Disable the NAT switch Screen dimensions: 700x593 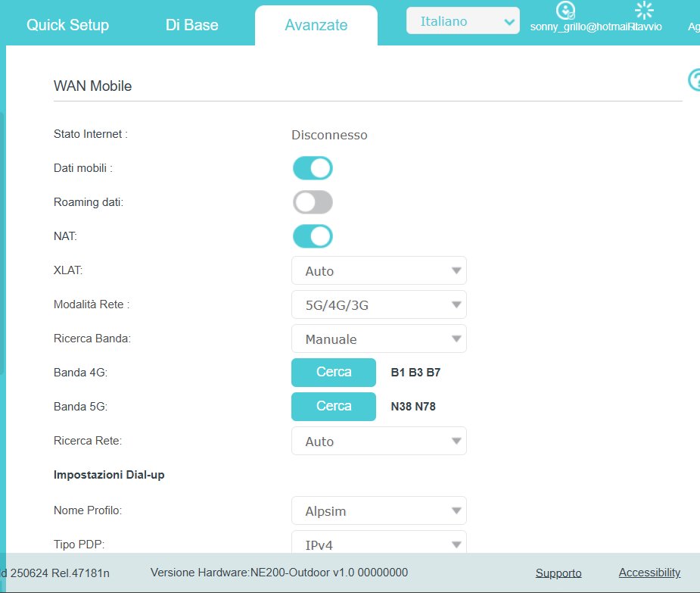coord(313,236)
